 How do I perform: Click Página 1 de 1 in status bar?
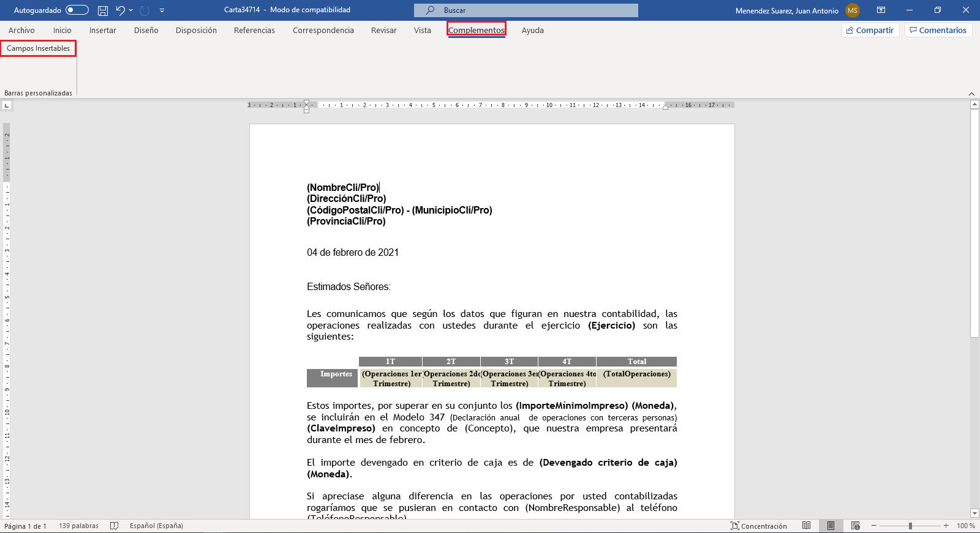click(x=25, y=526)
